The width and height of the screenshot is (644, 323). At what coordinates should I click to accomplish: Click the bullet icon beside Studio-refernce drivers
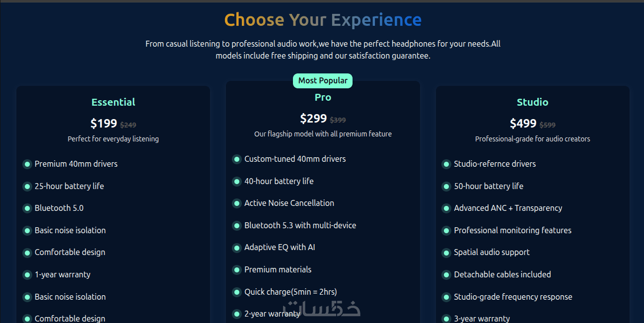point(446,164)
